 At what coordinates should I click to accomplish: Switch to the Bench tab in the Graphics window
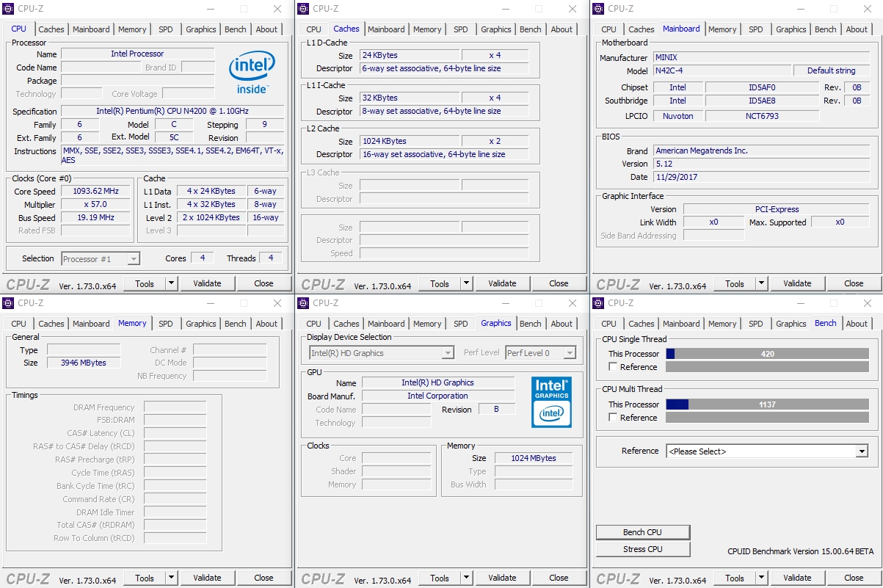click(x=531, y=324)
